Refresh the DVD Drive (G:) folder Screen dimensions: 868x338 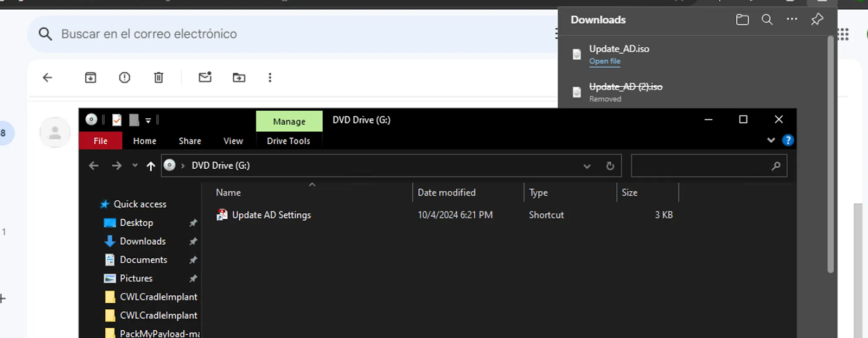point(610,166)
